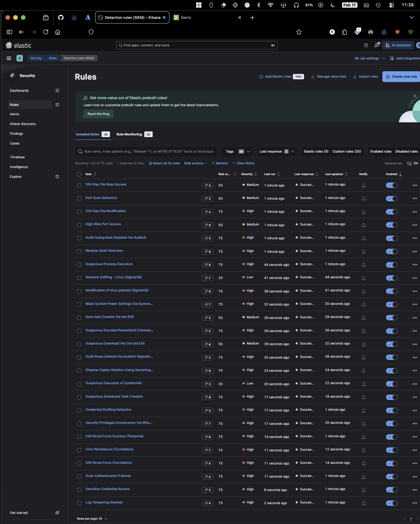Click Import rules link
The image size is (420, 524).
pyautogui.click(x=365, y=77)
